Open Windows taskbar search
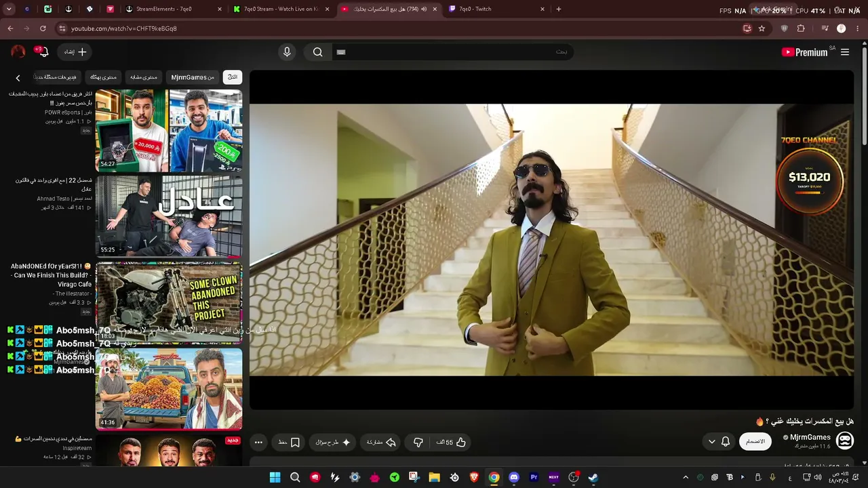 295,477
